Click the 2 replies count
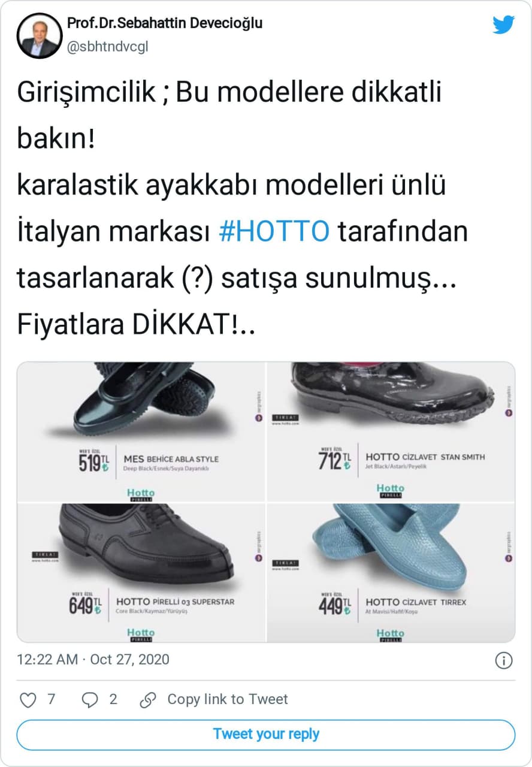Image resolution: width=532 pixels, height=767 pixels. pyautogui.click(x=113, y=699)
